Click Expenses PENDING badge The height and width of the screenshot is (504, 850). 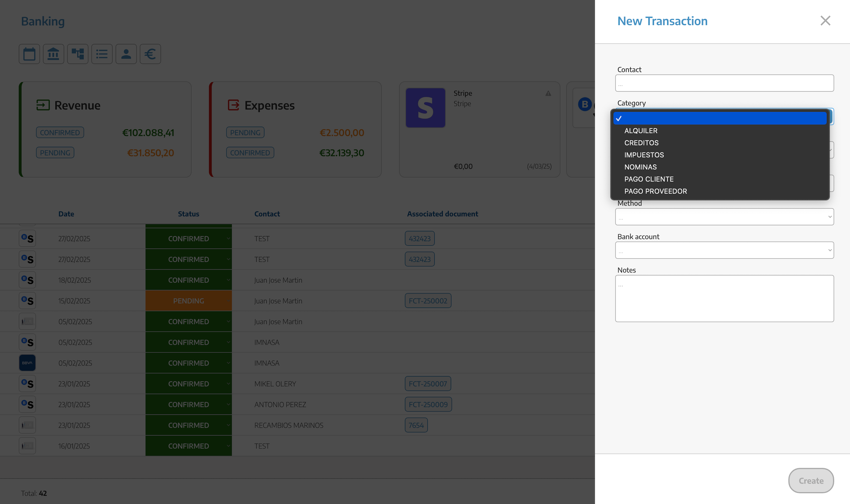click(245, 132)
